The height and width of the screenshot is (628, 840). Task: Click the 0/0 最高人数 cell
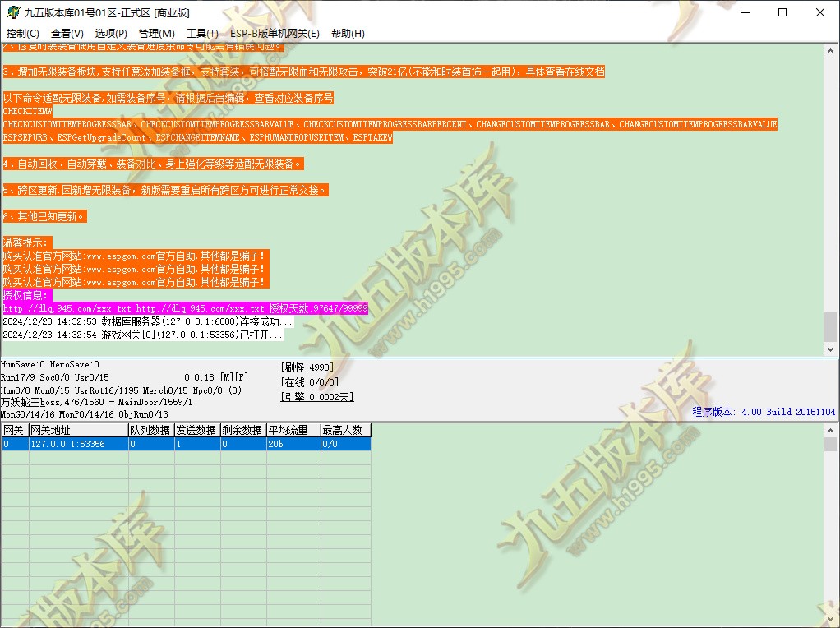345,444
